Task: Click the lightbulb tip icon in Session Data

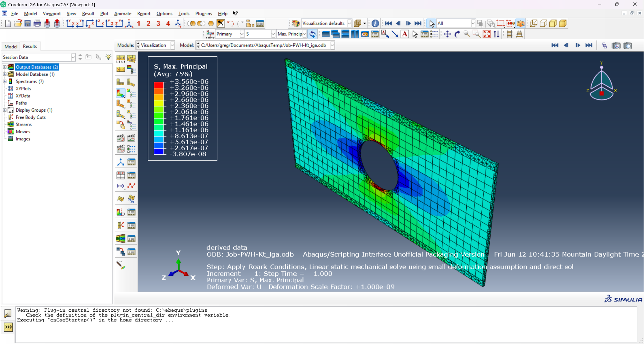Action: [x=108, y=57]
